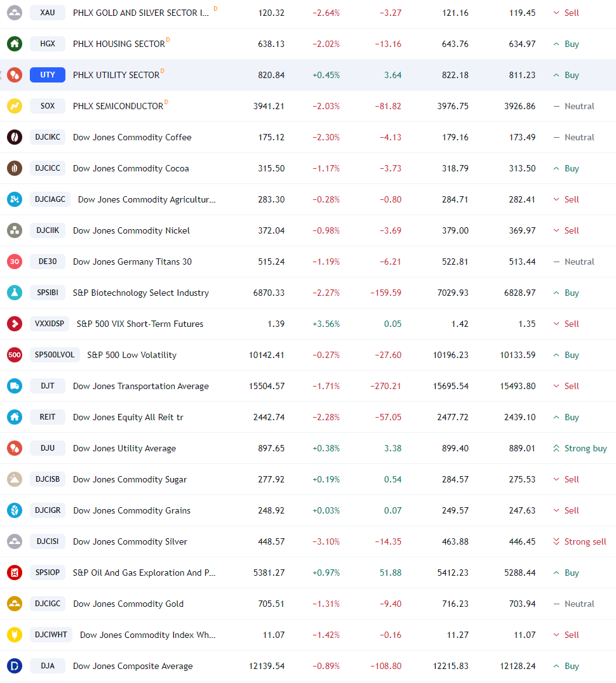Open Dow Jones Commodity Silver link
The image size is (616, 683).
[130, 541]
